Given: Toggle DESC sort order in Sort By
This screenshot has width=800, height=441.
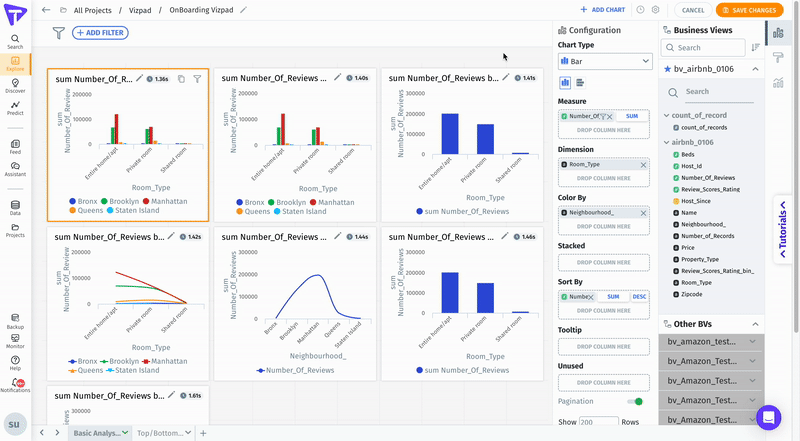Looking at the screenshot, I should (639, 297).
